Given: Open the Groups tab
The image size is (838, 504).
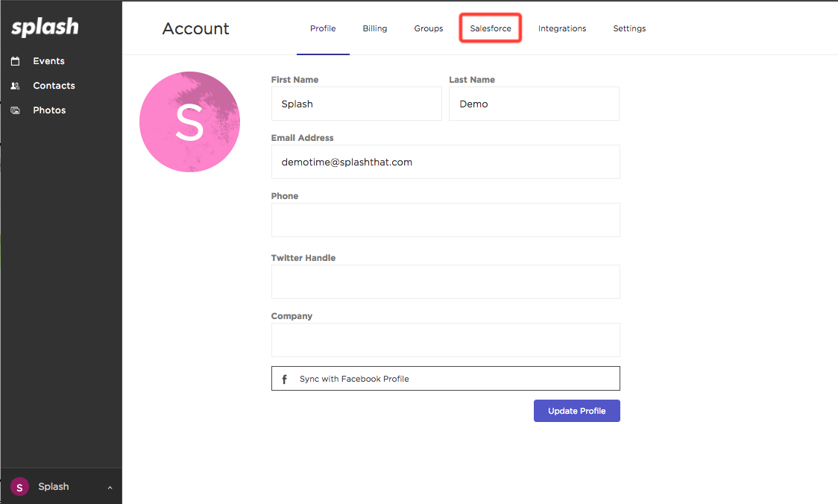Looking at the screenshot, I should [x=429, y=28].
